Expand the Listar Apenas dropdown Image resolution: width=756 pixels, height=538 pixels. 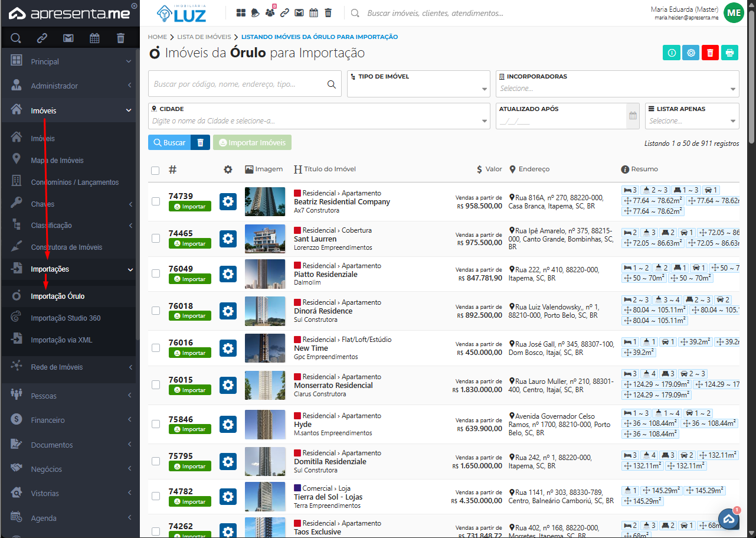click(692, 120)
